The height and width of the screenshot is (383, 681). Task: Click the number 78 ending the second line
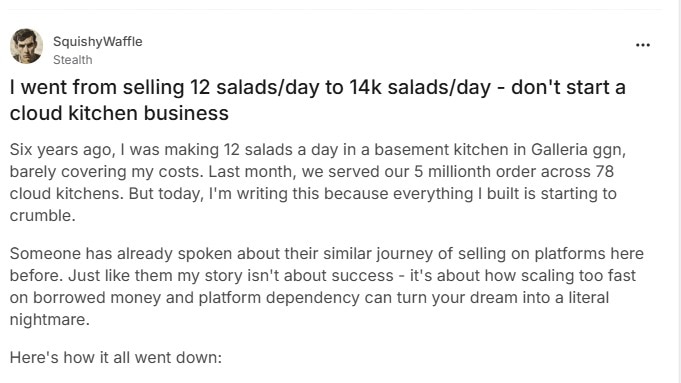[x=605, y=172]
